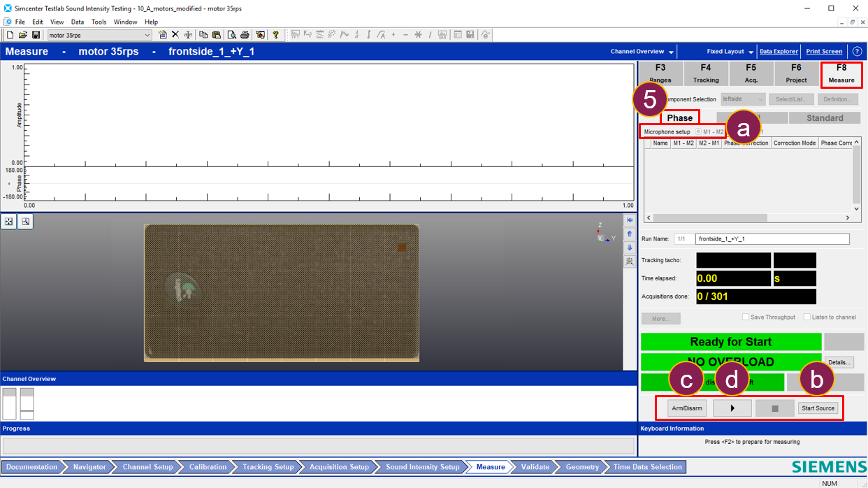Click the Details... button
Image resolution: width=868 pixels, height=488 pixels.
839,362
